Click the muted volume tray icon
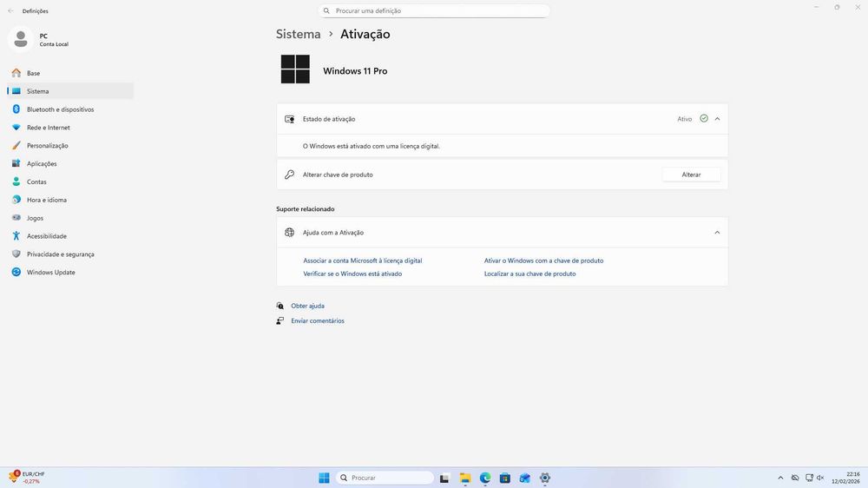Screen dimensions: 868x488 [x=820, y=478]
